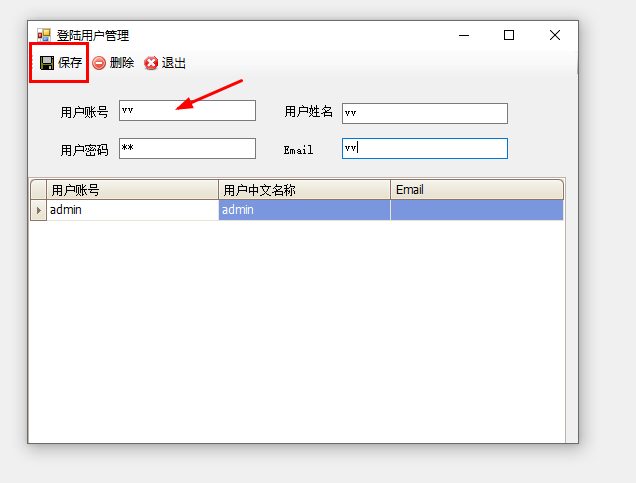
Task: Click the red X exit icon
Action: [x=151, y=63]
